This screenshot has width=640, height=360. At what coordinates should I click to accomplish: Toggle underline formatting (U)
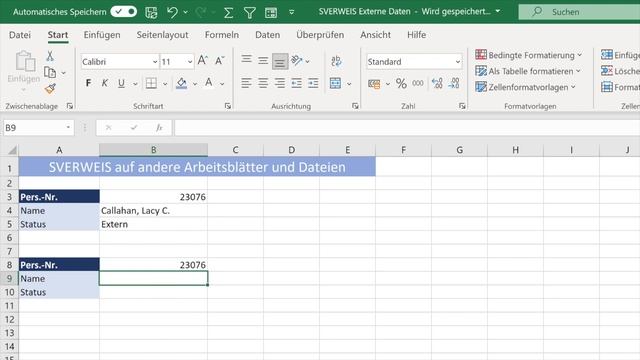[121, 83]
